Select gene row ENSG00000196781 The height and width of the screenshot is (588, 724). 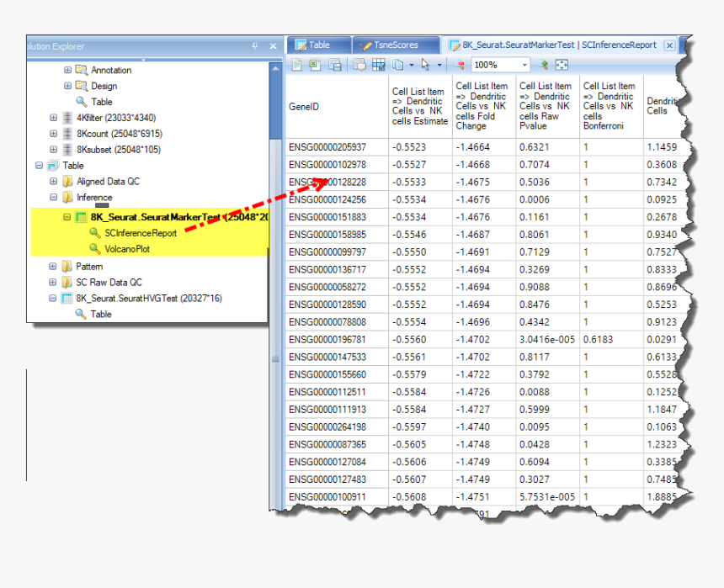[x=327, y=340]
